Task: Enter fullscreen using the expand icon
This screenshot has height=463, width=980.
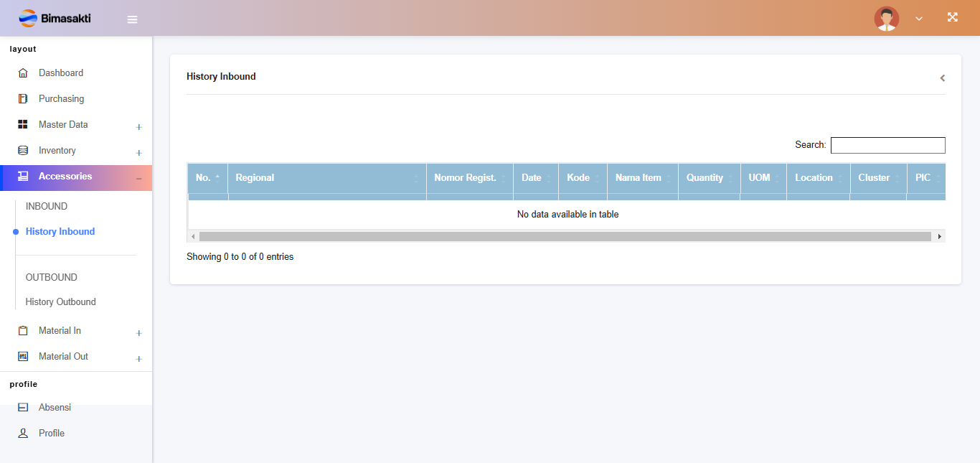Action: pyautogui.click(x=952, y=18)
